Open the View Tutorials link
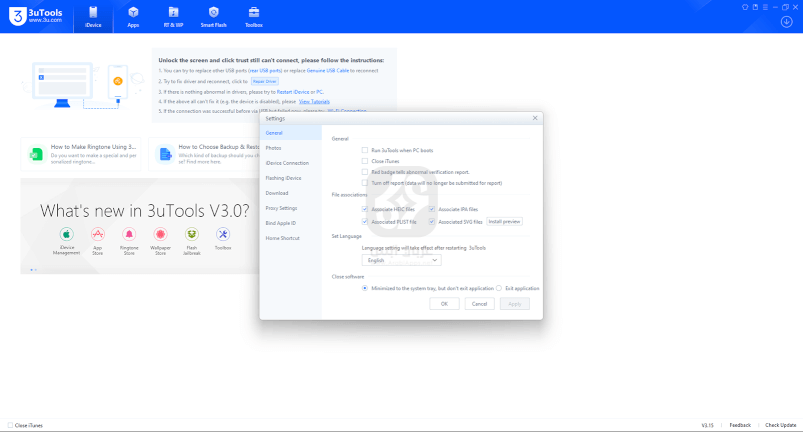This screenshot has height=432, width=803. tap(314, 102)
